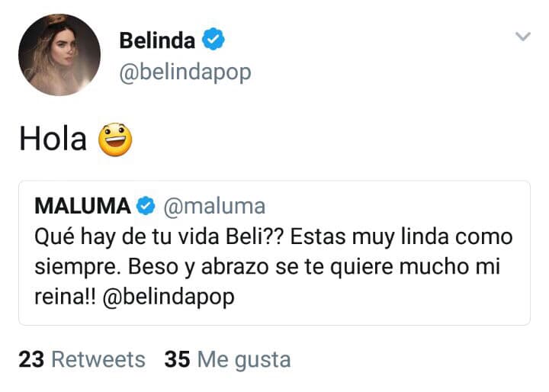Open the tweet options chevron menu
549x392 pixels.
coord(522,37)
